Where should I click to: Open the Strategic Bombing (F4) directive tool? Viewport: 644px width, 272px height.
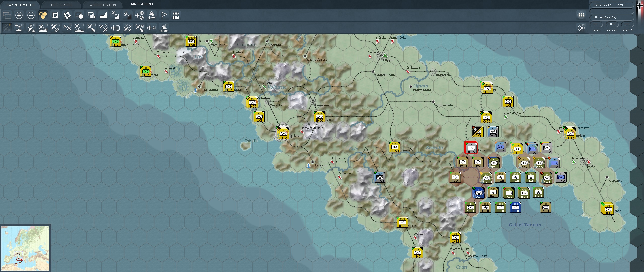coord(43,28)
